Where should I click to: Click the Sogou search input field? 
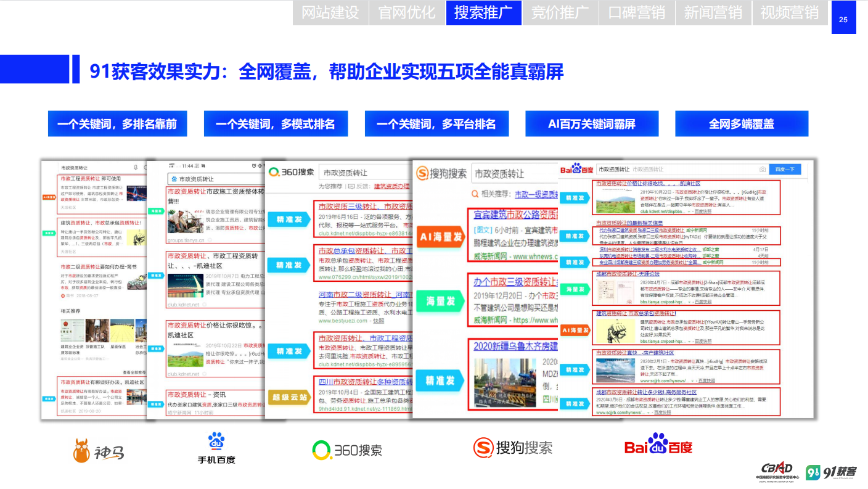[515, 174]
